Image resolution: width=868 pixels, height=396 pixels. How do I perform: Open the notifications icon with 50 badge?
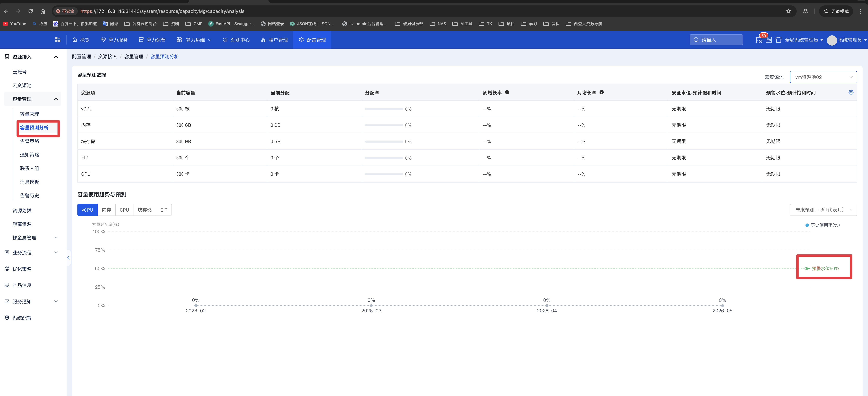[x=759, y=40]
